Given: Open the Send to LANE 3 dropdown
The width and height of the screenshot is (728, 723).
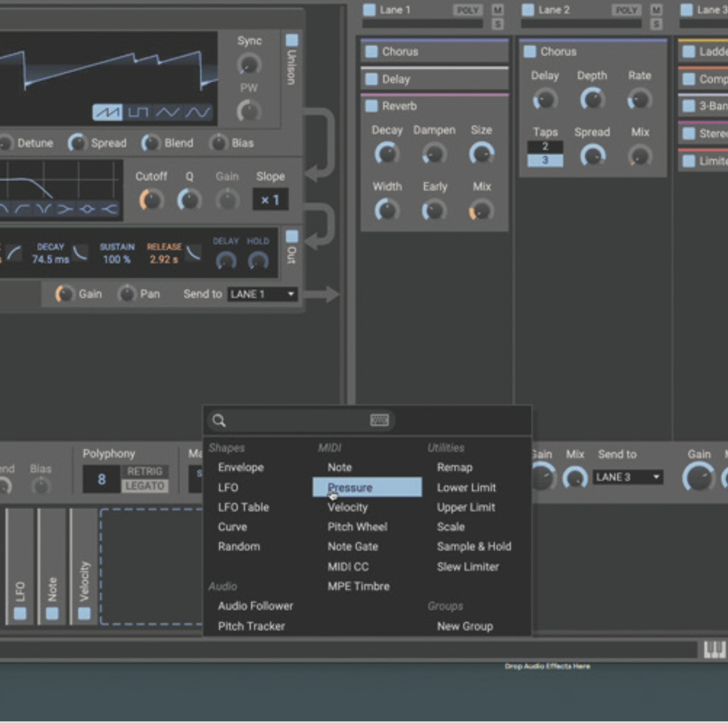Looking at the screenshot, I should tap(627, 477).
